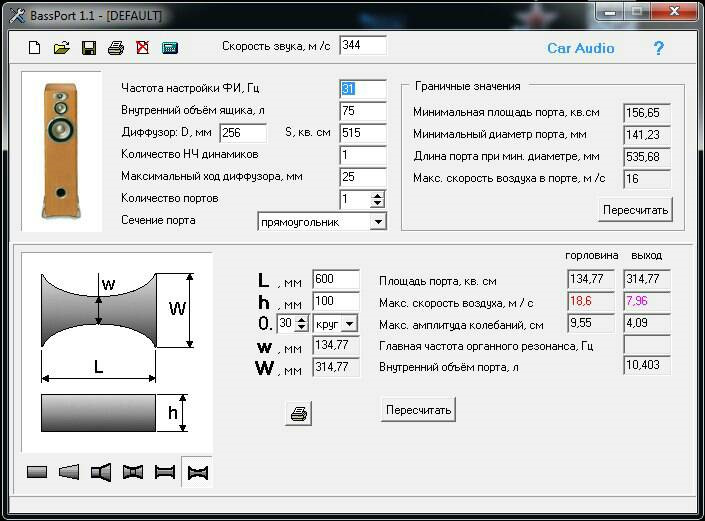This screenshot has height=521, width=705.
Task: Click the горловина column header
Action: pyautogui.click(x=591, y=256)
